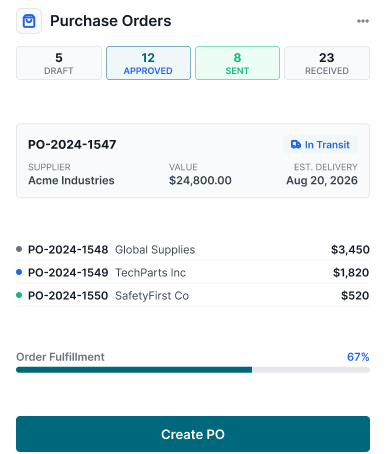This screenshot has height=454, width=390.
Task: Click the SafetyFirst Co supplier name
Action: (152, 296)
